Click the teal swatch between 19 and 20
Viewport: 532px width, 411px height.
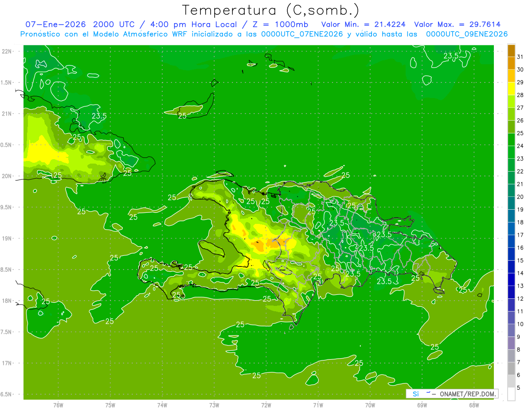511,203
